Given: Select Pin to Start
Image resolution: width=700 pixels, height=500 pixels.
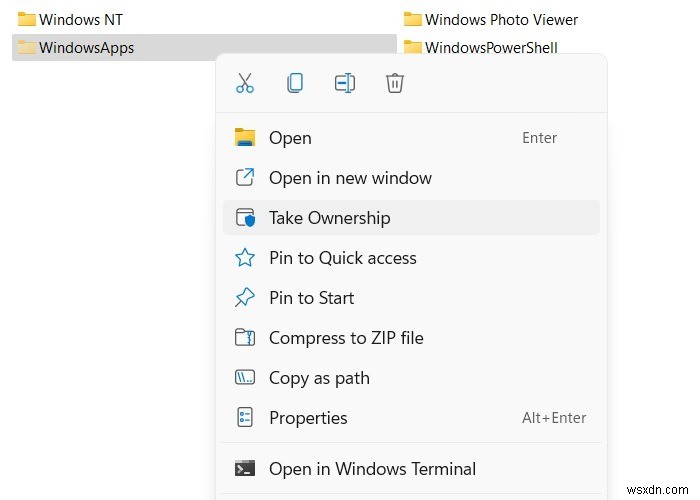Looking at the screenshot, I should pos(411,297).
